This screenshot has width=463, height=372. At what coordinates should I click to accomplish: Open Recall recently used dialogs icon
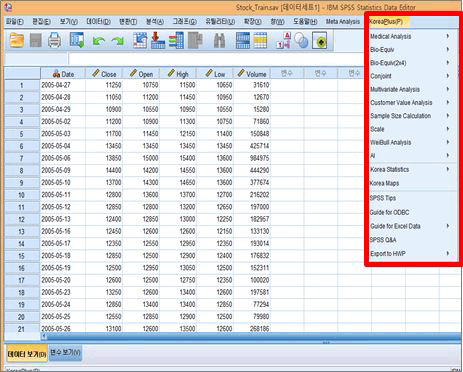pos(77,40)
